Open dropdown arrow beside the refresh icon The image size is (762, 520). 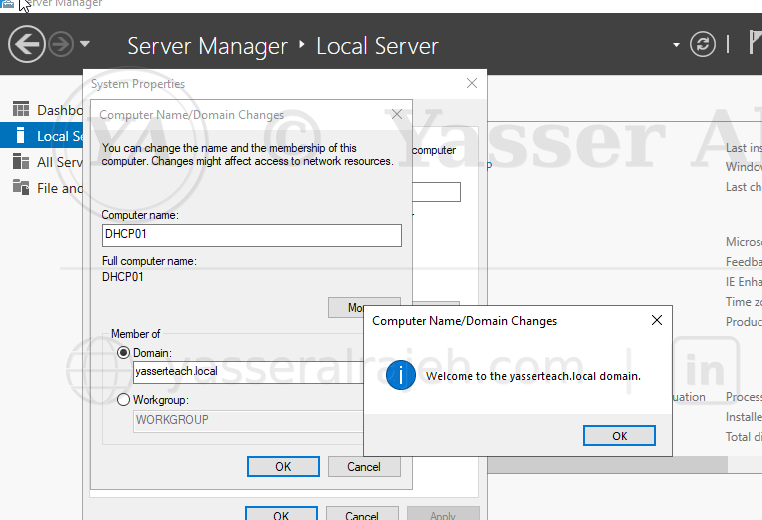676,45
